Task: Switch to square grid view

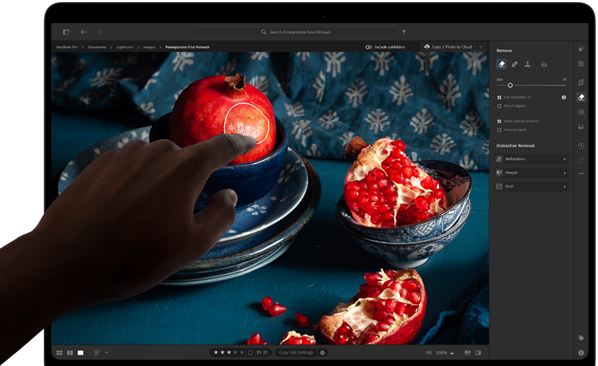Action: (x=70, y=353)
